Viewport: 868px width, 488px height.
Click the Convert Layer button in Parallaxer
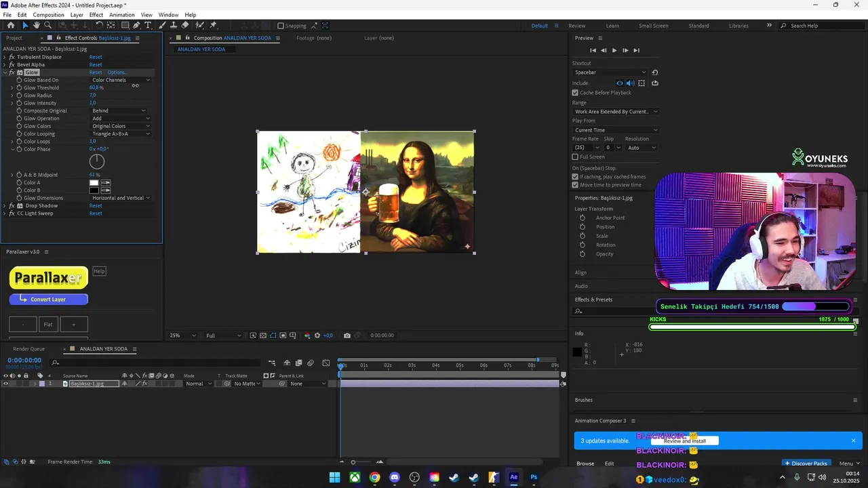[48, 299]
